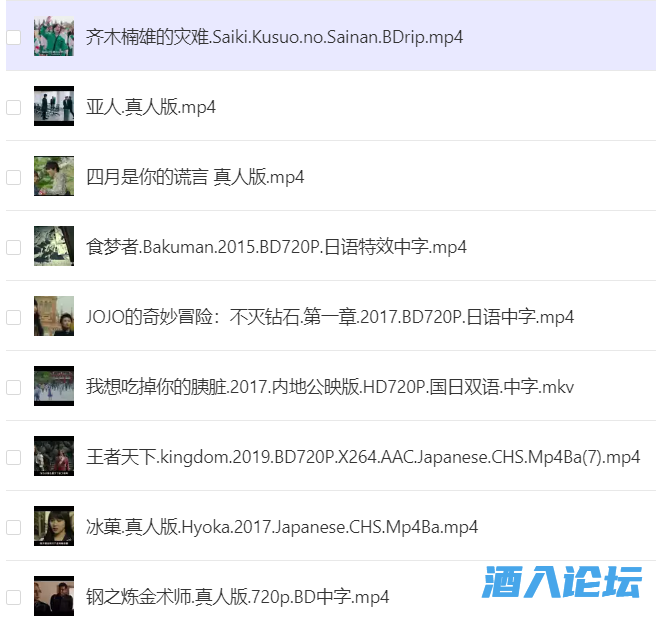
Task: Click the 酒入论坛 watermark logo
Action: (x=561, y=582)
